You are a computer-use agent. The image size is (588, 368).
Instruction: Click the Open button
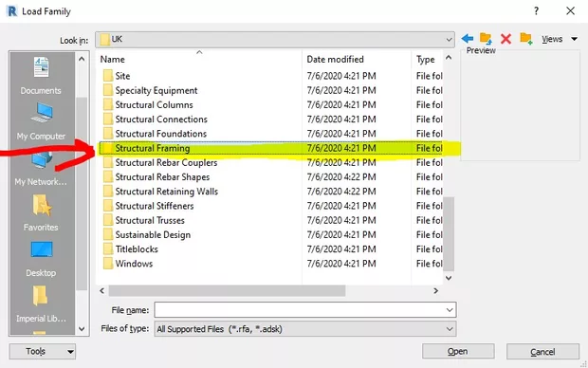coord(458,352)
